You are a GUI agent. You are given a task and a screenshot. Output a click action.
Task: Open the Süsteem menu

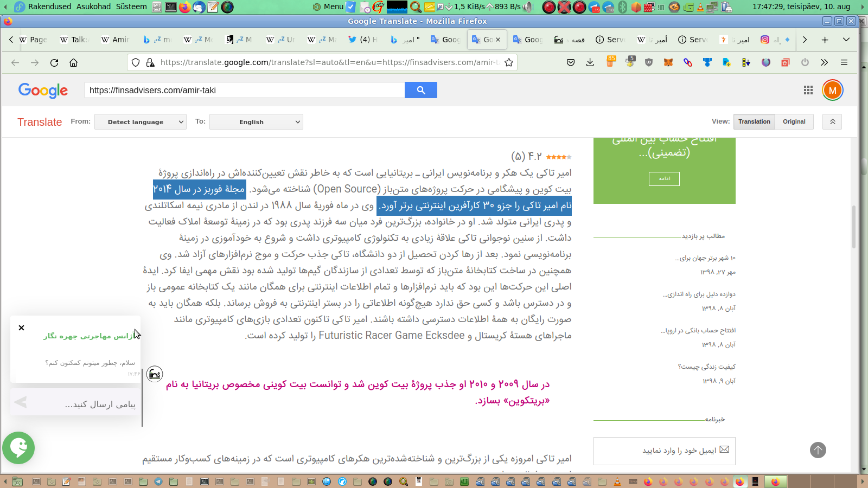[x=131, y=7]
